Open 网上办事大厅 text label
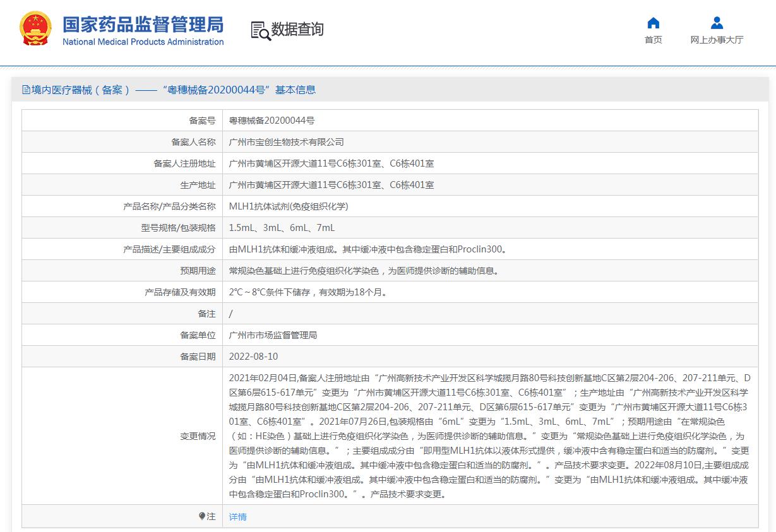 coord(717,40)
